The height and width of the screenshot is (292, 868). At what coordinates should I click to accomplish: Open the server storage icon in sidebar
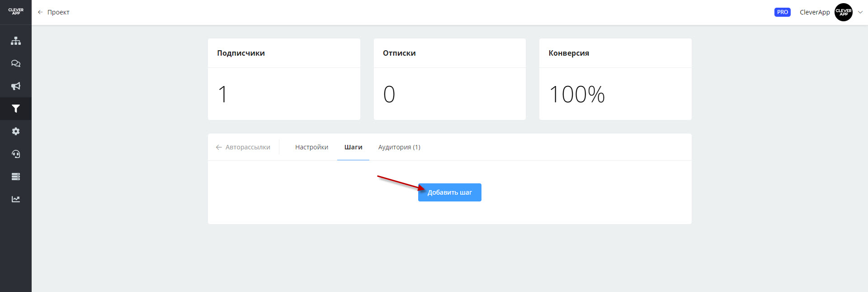click(x=16, y=177)
